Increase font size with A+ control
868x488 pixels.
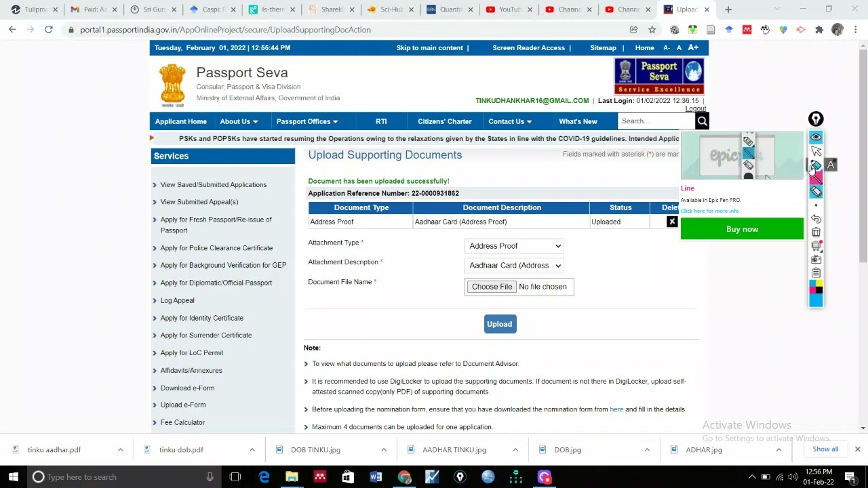[x=693, y=47]
